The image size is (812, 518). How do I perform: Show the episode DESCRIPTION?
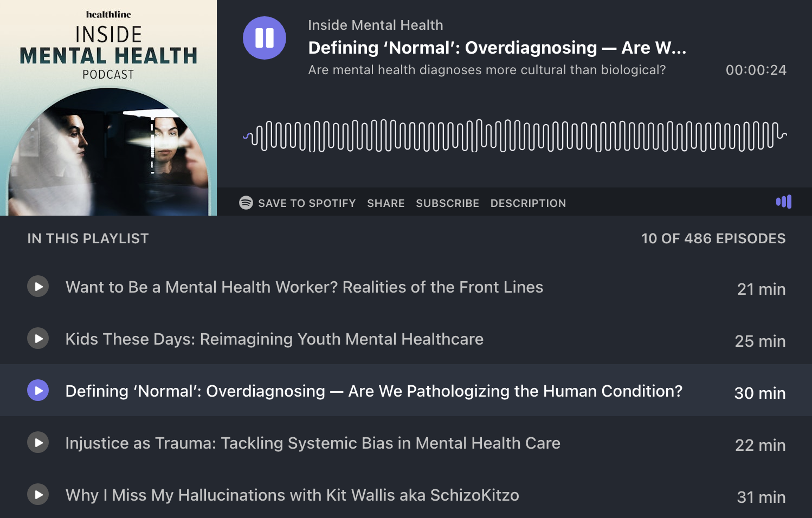click(529, 203)
